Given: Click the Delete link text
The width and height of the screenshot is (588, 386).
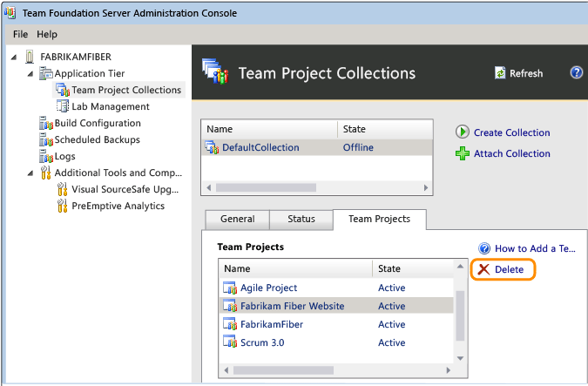Looking at the screenshot, I should 509,269.
